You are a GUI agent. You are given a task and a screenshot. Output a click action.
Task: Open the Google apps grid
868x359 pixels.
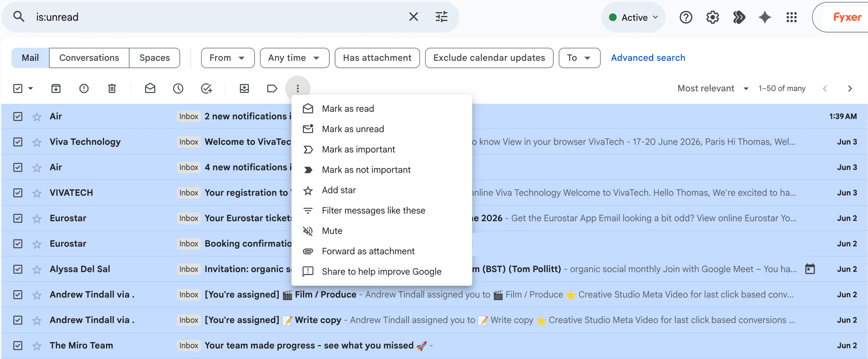(791, 17)
